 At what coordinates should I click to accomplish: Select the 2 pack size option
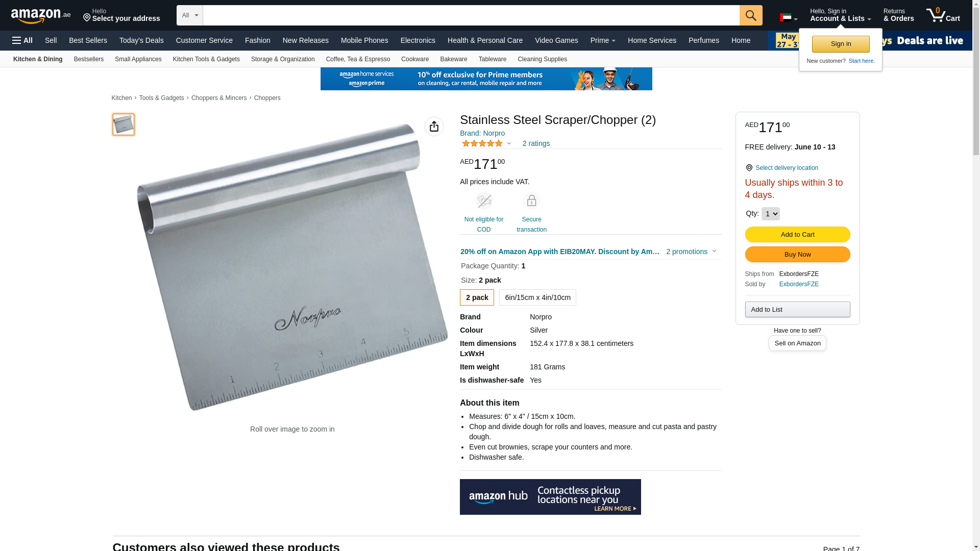(477, 297)
